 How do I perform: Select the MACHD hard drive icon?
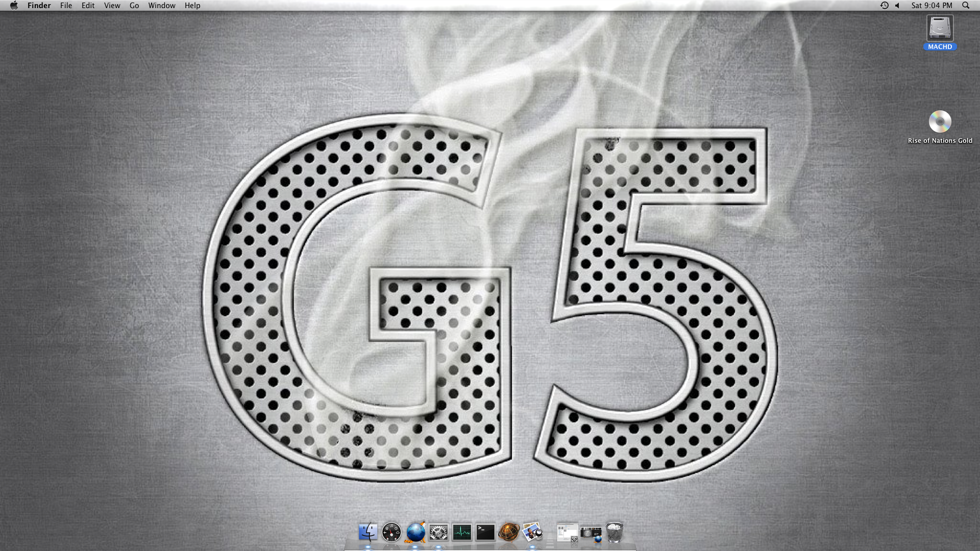[x=940, y=28]
